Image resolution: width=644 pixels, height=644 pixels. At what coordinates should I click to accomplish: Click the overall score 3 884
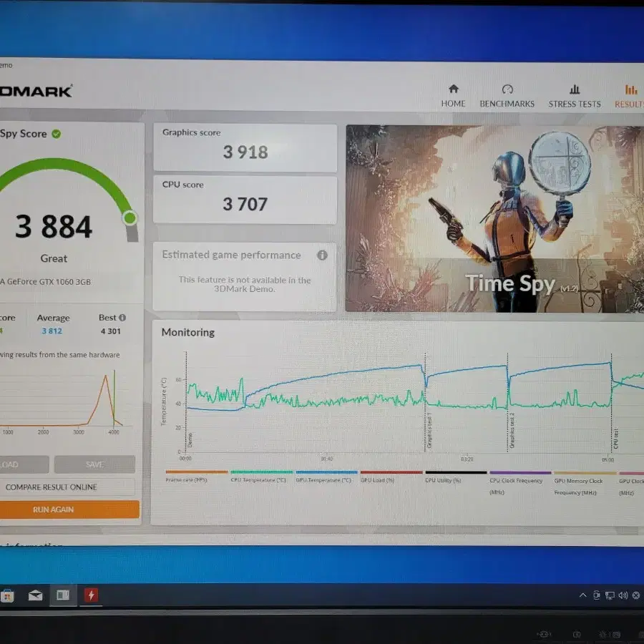pyautogui.click(x=54, y=227)
